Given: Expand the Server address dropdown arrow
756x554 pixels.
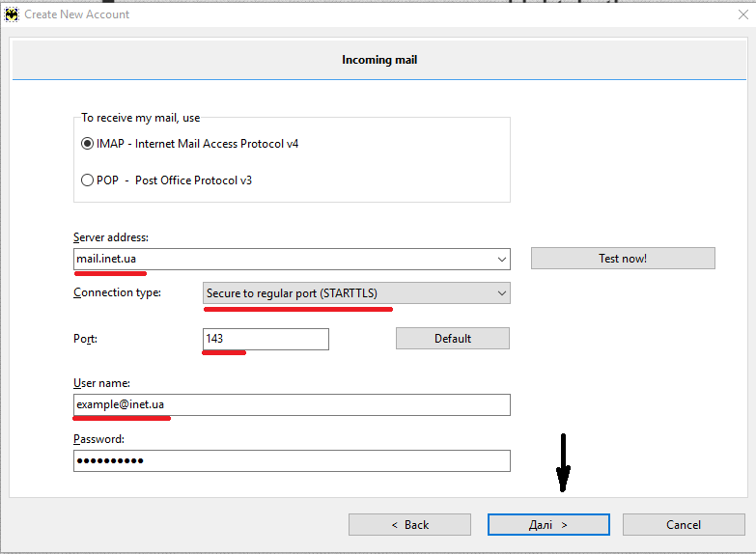Looking at the screenshot, I should (501, 259).
